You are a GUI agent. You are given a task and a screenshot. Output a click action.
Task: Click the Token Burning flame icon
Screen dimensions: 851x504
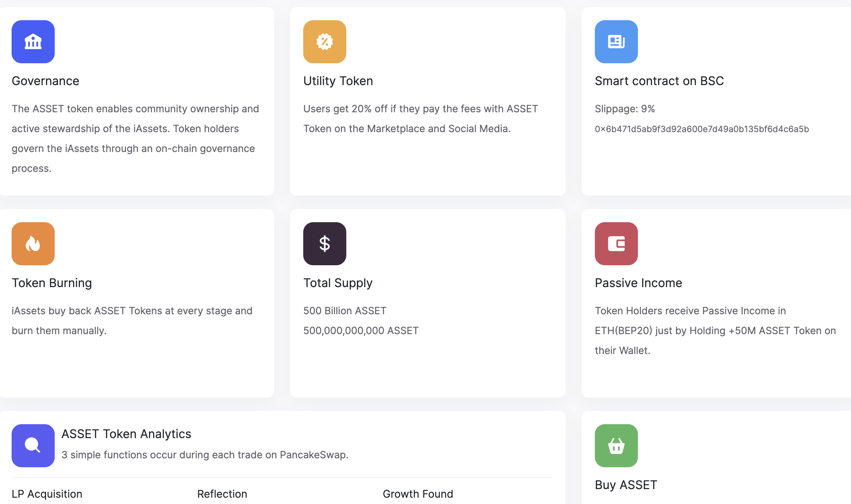tap(33, 243)
